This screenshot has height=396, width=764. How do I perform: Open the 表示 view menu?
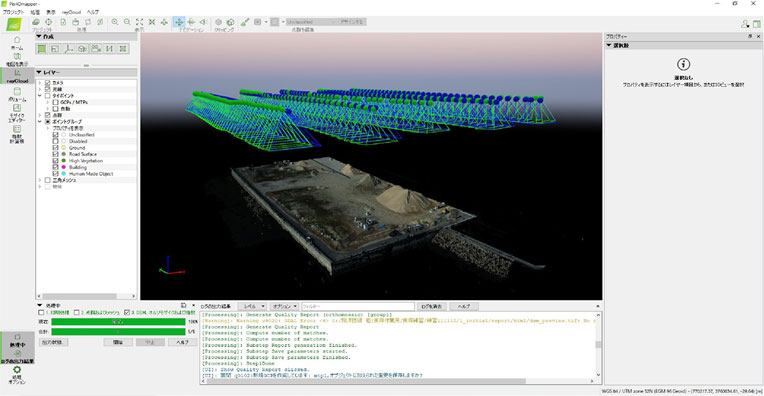[x=51, y=12]
